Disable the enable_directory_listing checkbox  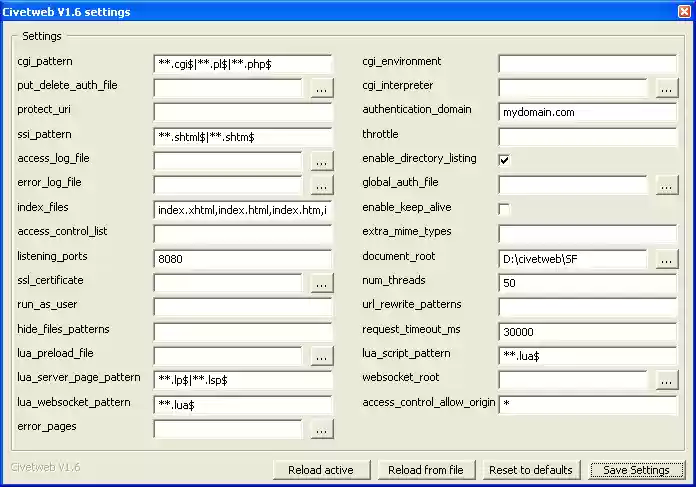coord(504,159)
